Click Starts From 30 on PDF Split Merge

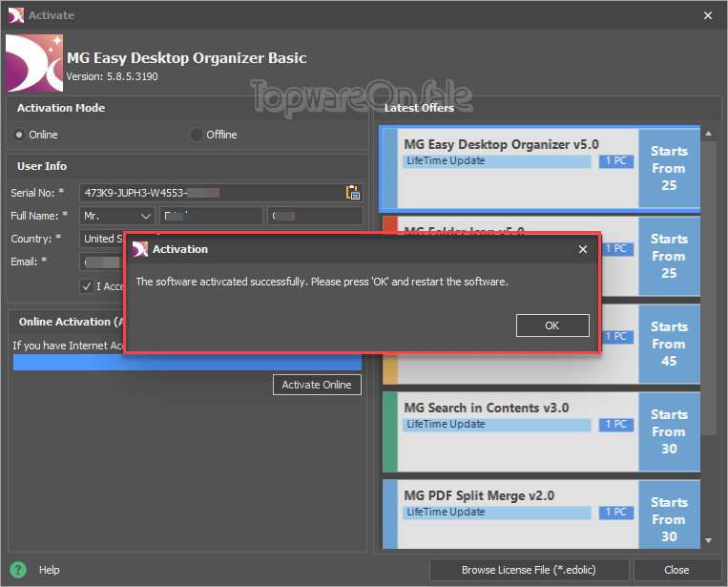click(669, 514)
